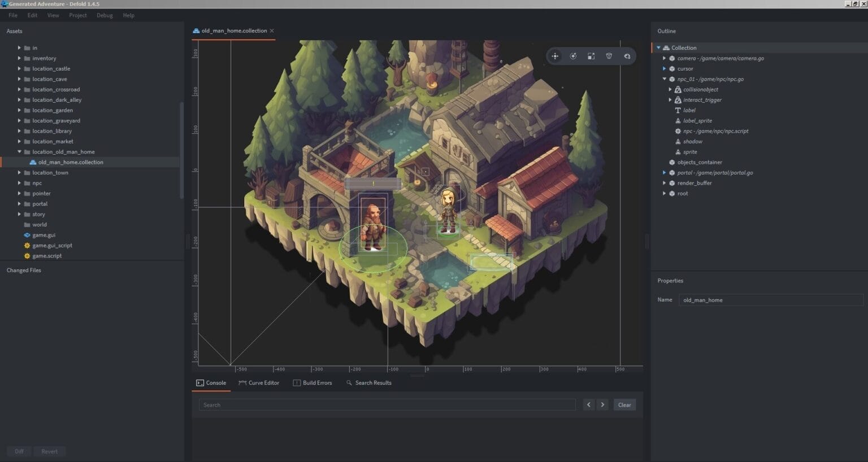
Task: Select the Rotate tool in the scene toolbar
Action: [573, 56]
